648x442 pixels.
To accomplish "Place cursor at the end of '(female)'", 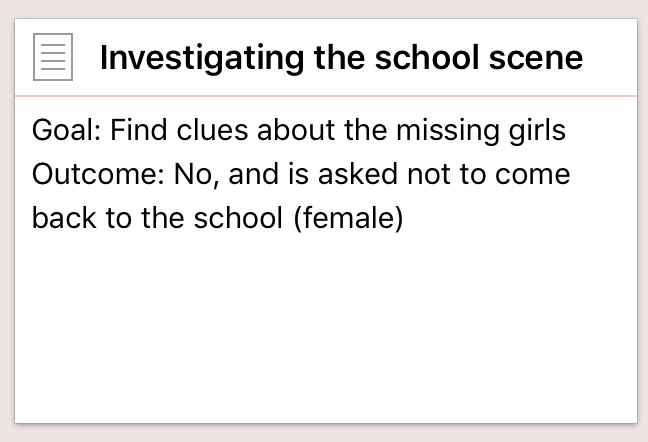I will click(x=403, y=218).
